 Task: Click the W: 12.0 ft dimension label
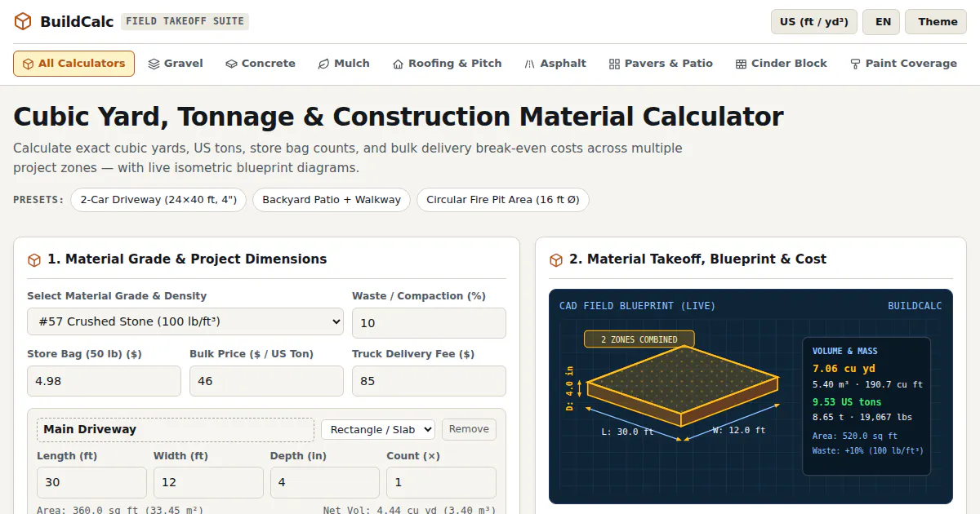point(739,430)
